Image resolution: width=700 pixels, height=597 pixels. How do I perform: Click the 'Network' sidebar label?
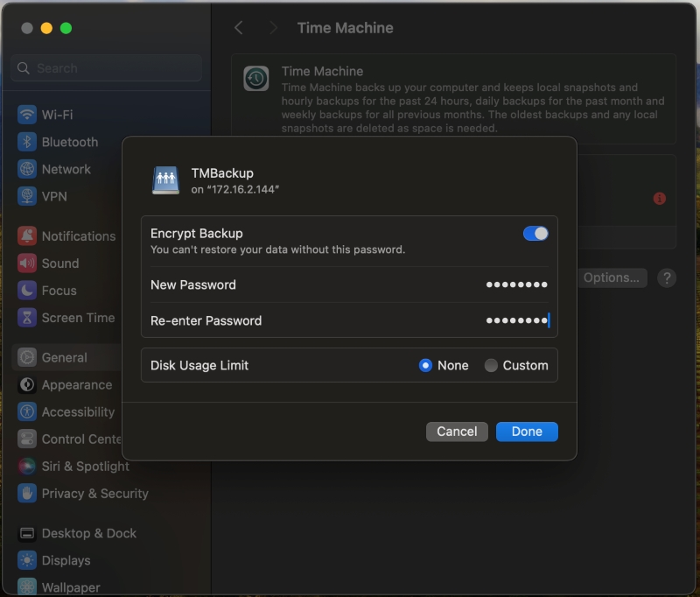tap(66, 169)
